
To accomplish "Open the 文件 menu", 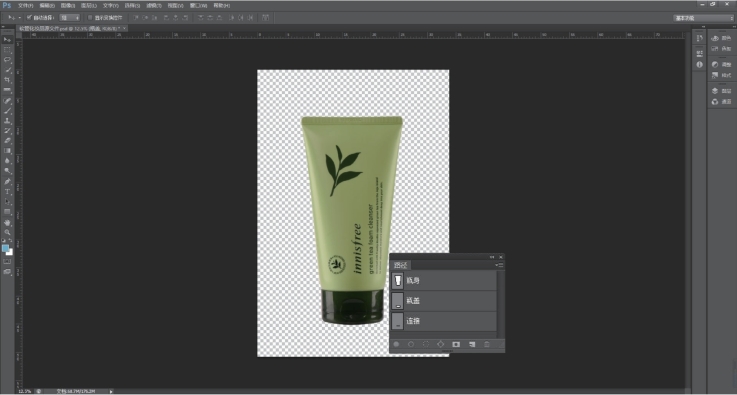I will tap(25, 6).
